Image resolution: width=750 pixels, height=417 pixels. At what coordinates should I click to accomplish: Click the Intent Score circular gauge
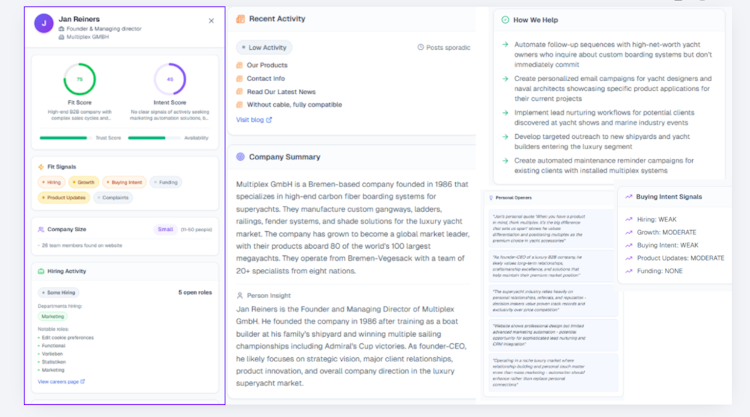pyautogui.click(x=169, y=79)
